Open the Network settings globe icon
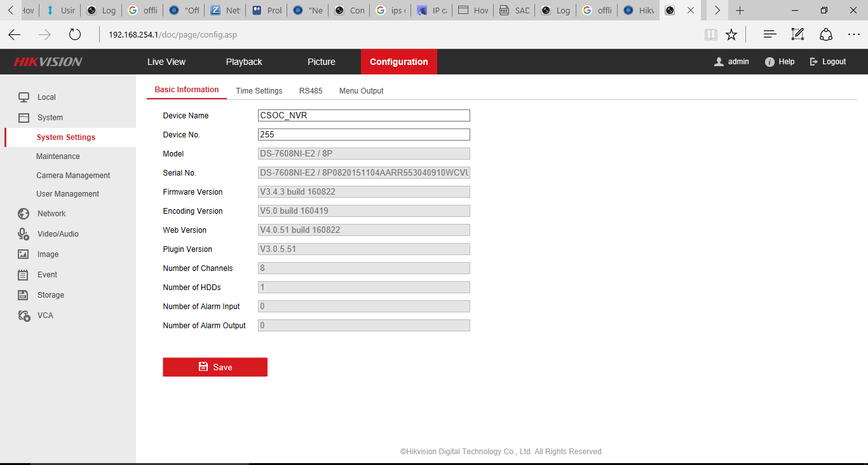 [24, 214]
